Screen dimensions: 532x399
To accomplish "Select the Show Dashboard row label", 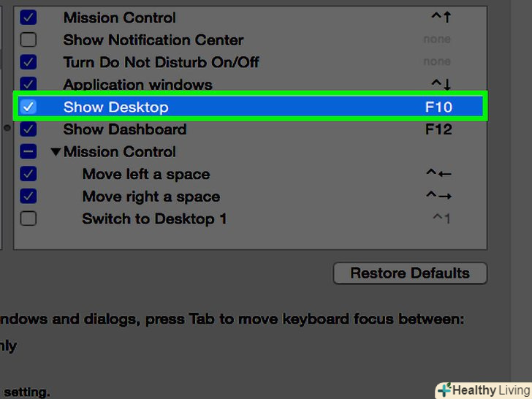I will [x=125, y=129].
